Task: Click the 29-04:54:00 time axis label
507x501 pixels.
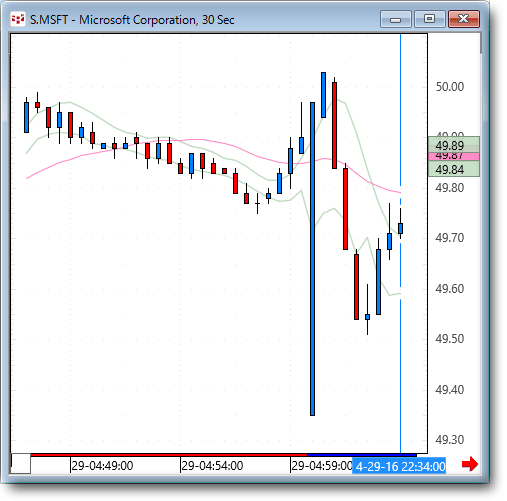Action: pos(212,466)
